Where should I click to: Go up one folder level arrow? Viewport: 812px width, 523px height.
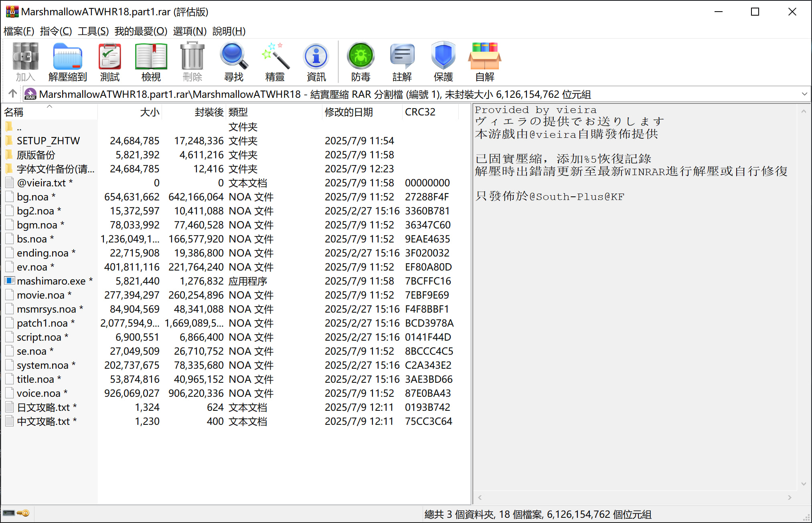pyautogui.click(x=12, y=94)
